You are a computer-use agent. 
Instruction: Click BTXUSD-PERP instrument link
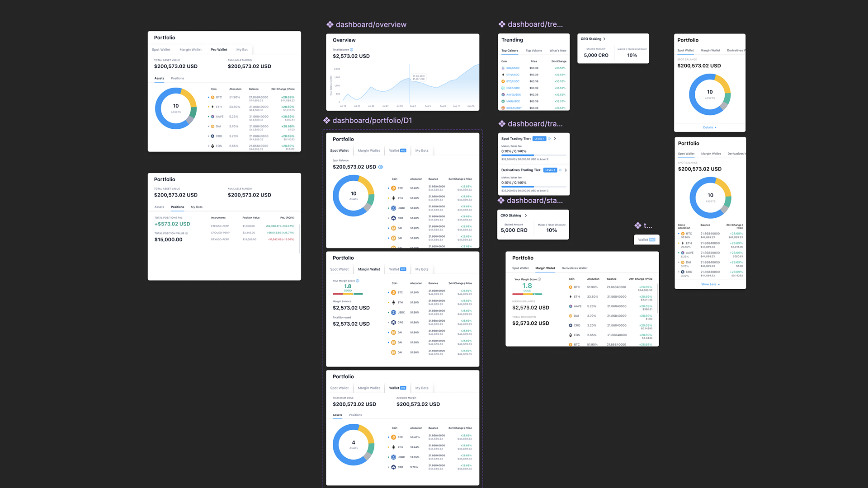tap(220, 239)
